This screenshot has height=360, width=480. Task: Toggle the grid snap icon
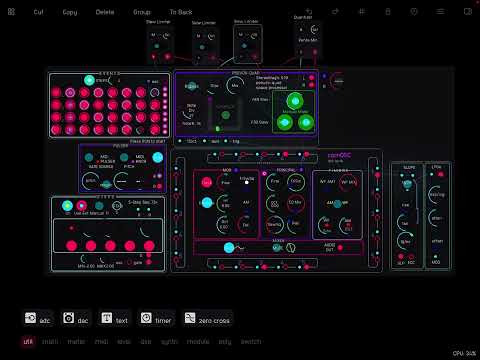(x=361, y=12)
